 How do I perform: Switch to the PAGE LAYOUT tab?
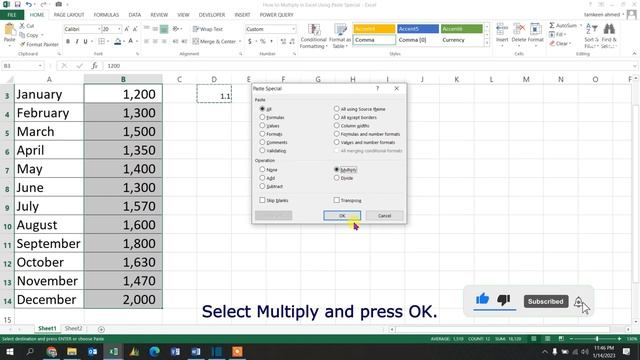pos(69,15)
